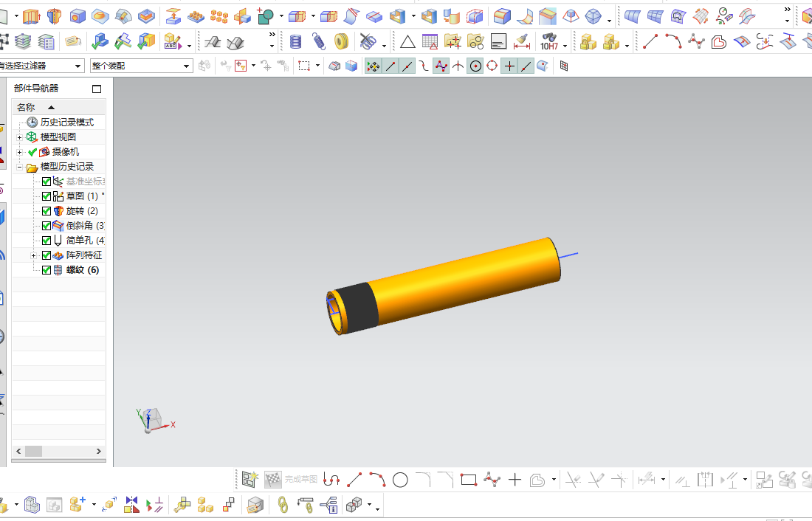Click the dark threaded section of the cylinder

click(358, 308)
